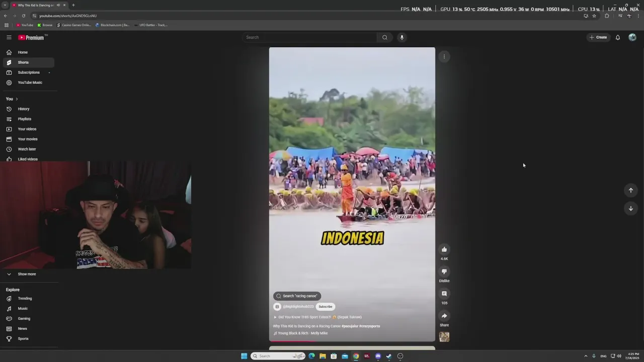This screenshot has width=644, height=362.
Task: Open Sports under Explore
Action: click(28, 339)
